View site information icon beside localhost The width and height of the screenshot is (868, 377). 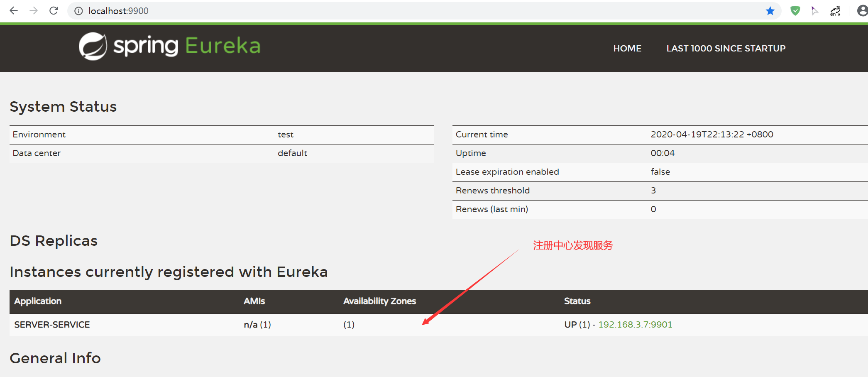(78, 11)
